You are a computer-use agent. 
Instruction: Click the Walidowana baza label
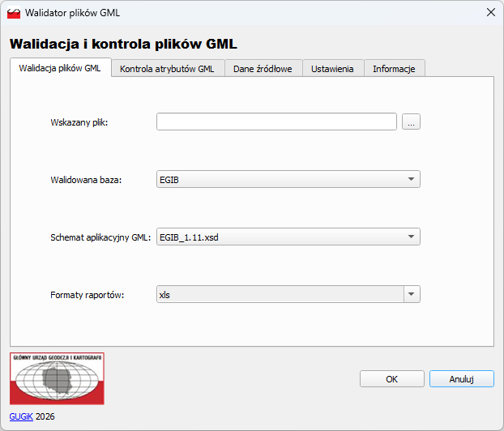tap(86, 180)
